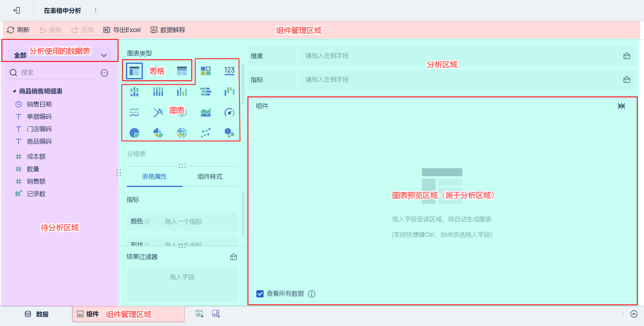Screen dimensions: 644x326
Task: Select the grouped table chart icon
Action: 134,71
